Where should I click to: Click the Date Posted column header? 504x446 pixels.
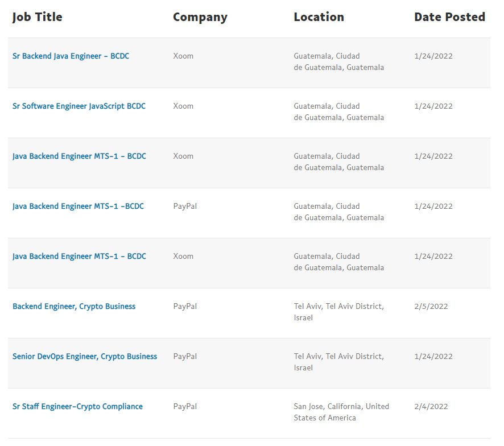coord(449,17)
